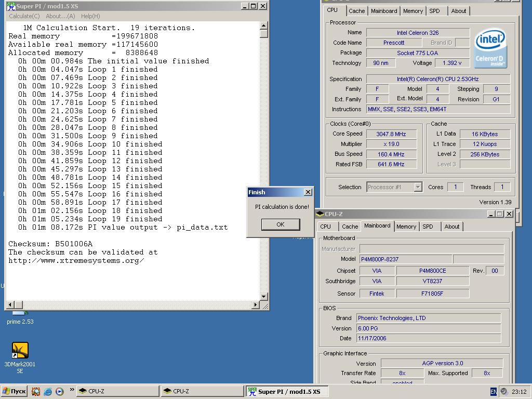Minimize the lower CPU-Z window

tap(491, 214)
